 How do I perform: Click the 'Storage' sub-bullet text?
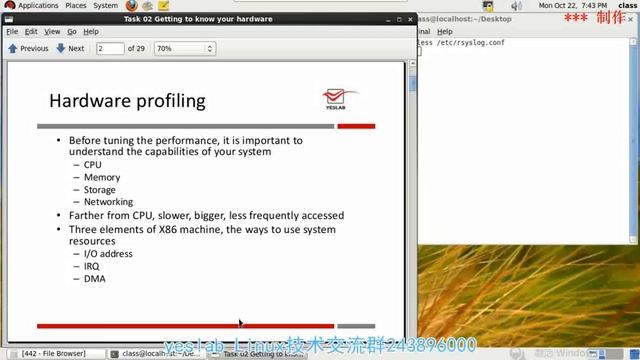[100, 190]
